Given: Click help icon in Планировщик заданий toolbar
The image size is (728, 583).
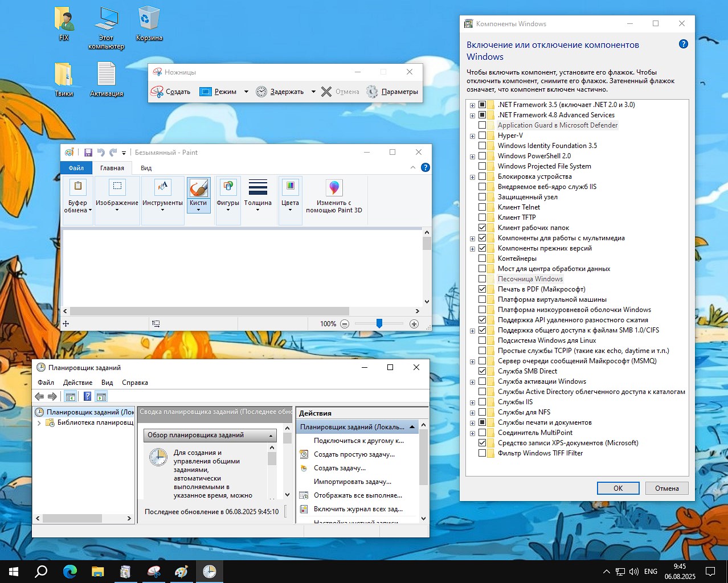Looking at the screenshot, I should tap(87, 397).
